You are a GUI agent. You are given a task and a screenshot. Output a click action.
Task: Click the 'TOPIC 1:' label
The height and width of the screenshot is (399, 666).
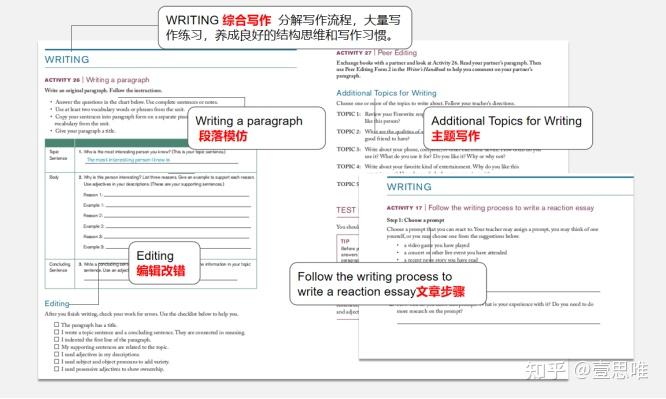pyautogui.click(x=348, y=114)
